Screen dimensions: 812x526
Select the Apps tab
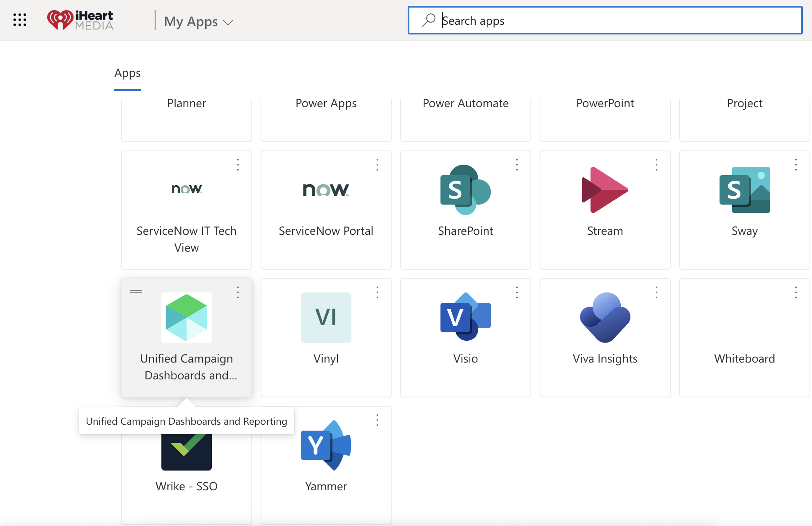pos(127,74)
